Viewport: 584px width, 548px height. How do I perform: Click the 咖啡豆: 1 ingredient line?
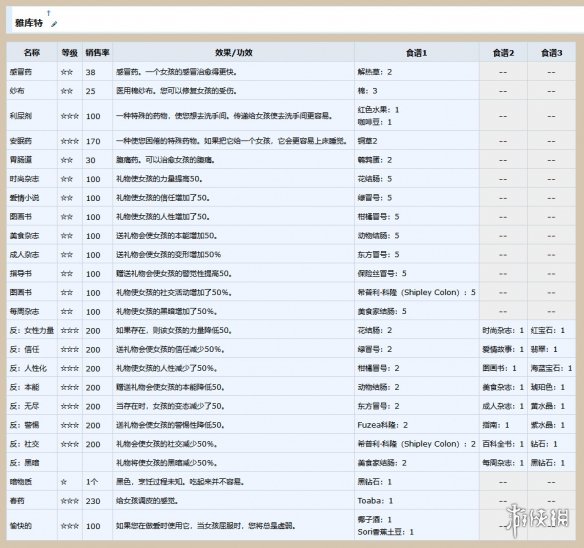[x=375, y=122]
